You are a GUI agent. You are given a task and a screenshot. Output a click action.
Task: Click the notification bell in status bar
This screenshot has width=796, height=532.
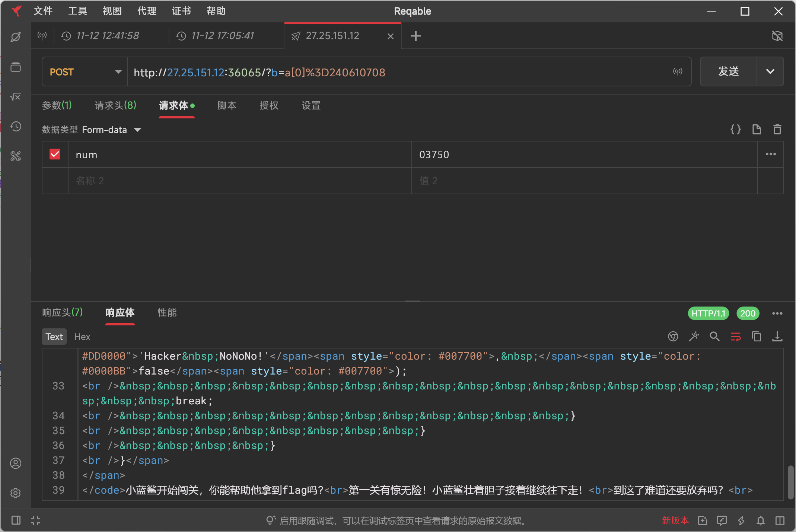tap(761, 520)
